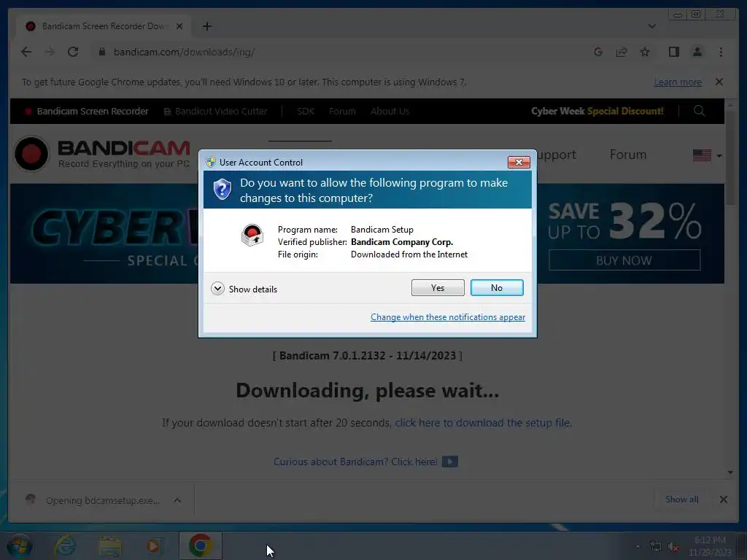The height and width of the screenshot is (560, 747).
Task: Click here to download the setup file
Action: pyautogui.click(x=482, y=423)
